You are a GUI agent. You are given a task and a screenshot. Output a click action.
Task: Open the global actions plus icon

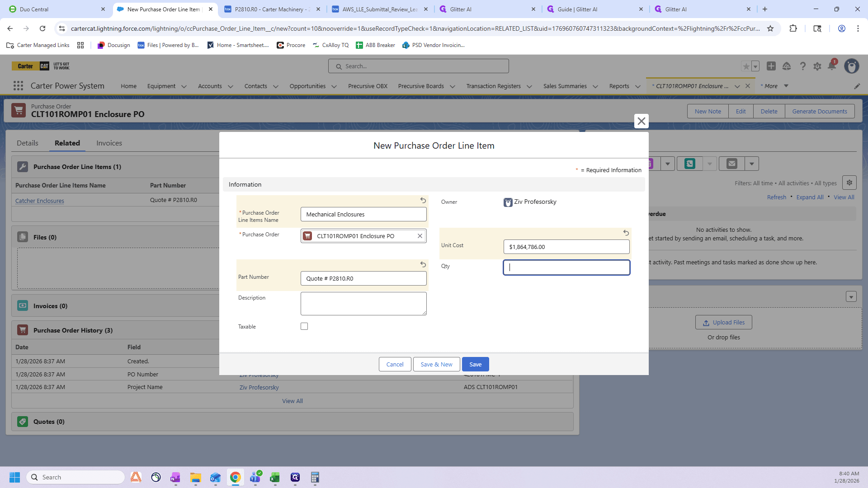click(x=771, y=66)
